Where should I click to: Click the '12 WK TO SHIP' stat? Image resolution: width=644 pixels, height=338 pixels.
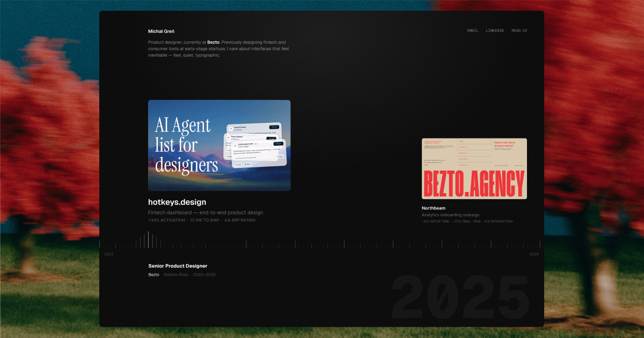205,220
